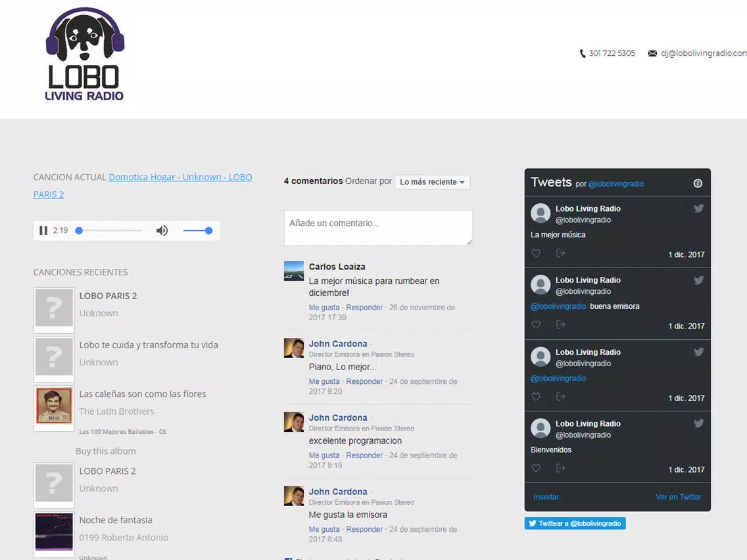Viewport: 747px width, 560px height.
Task: Like Carlos Loaiza's comment with Me gusta
Action: click(324, 308)
